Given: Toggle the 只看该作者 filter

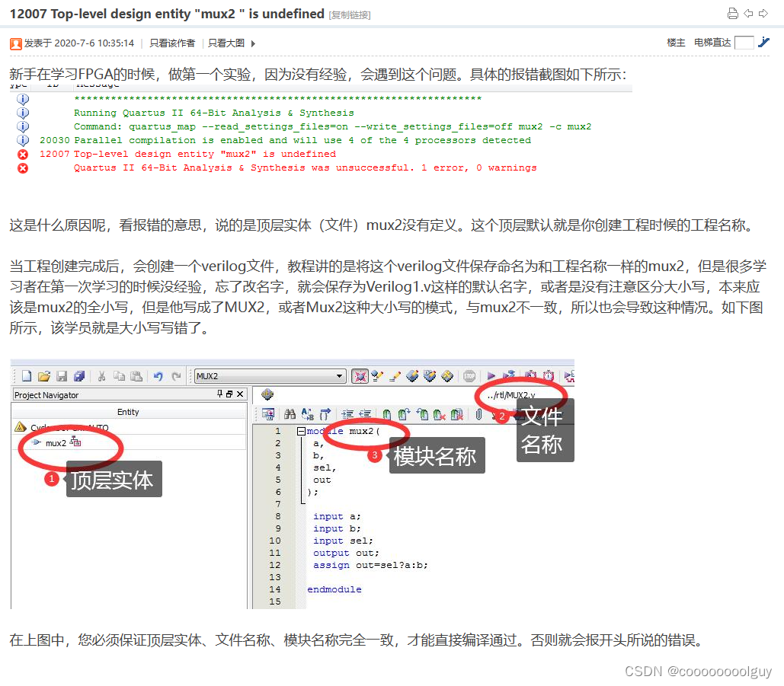Looking at the screenshot, I should point(171,43).
